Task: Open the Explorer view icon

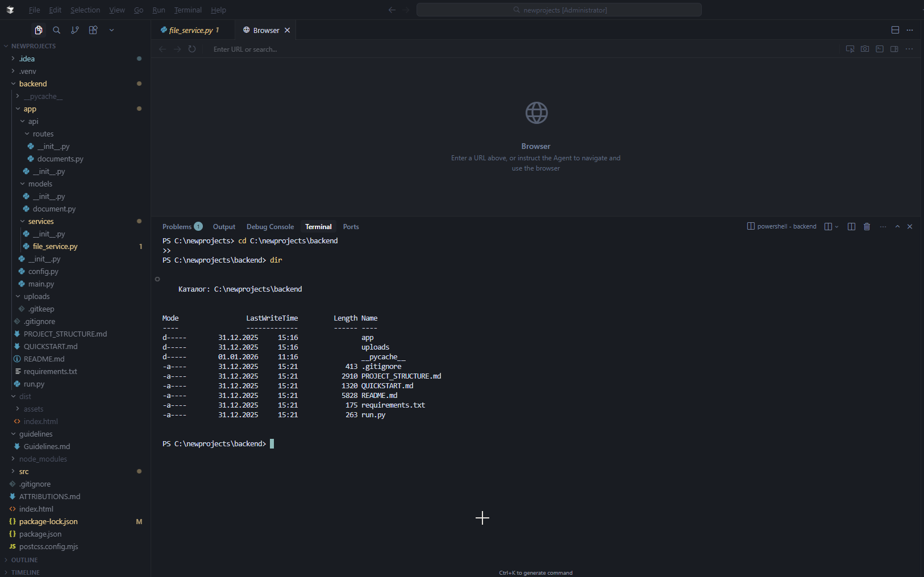Action: 39,30
